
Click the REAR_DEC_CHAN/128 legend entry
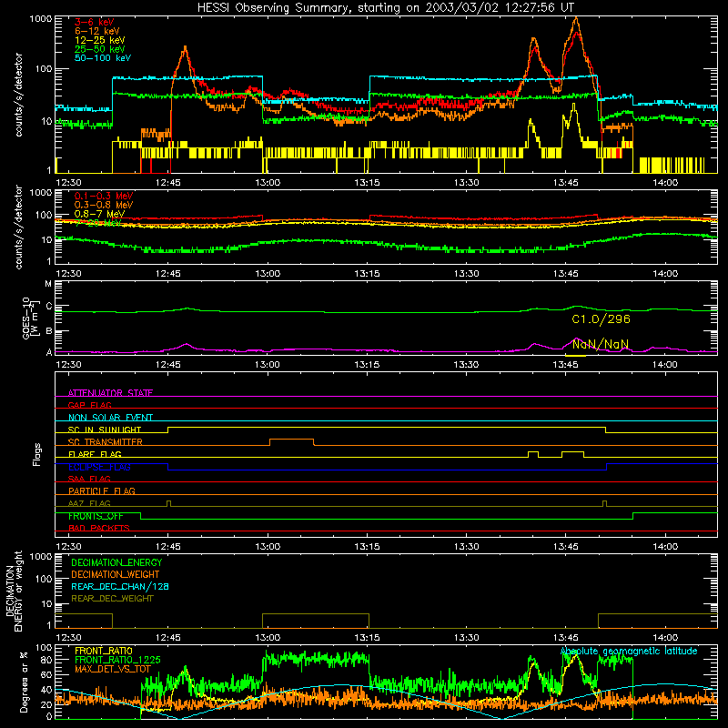tap(120, 586)
